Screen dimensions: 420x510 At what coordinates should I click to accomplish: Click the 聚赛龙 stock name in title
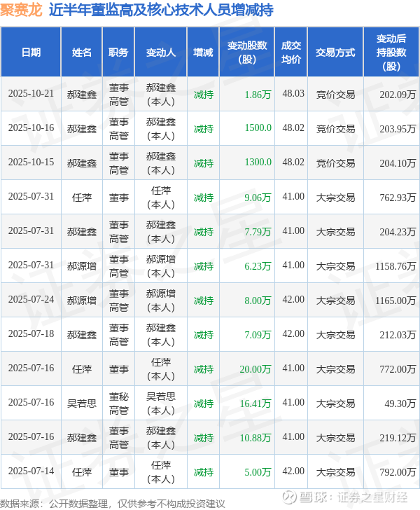click(21, 10)
